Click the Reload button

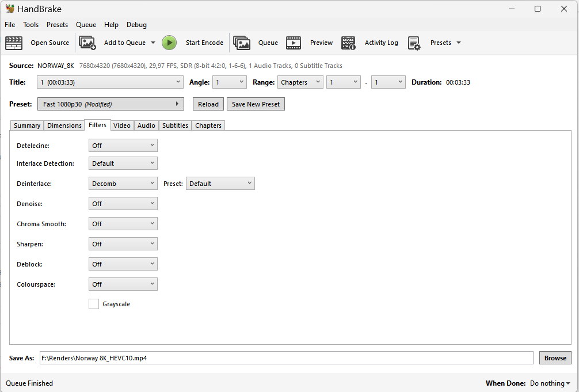(x=208, y=104)
